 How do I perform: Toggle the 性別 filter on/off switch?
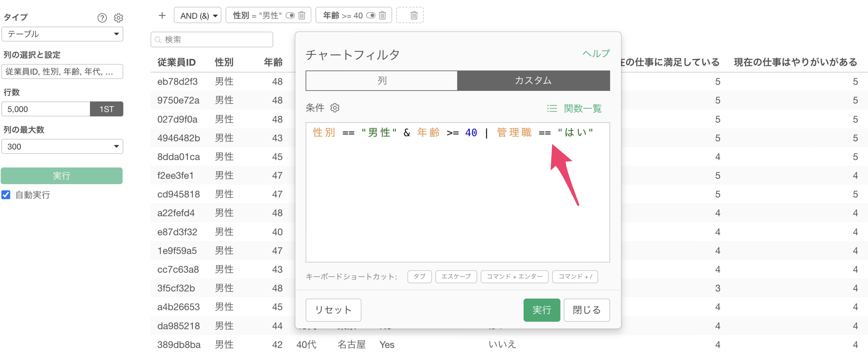pos(290,16)
